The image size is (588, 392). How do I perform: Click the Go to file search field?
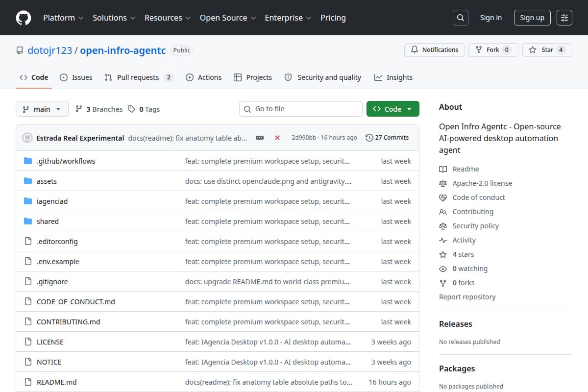click(x=300, y=109)
